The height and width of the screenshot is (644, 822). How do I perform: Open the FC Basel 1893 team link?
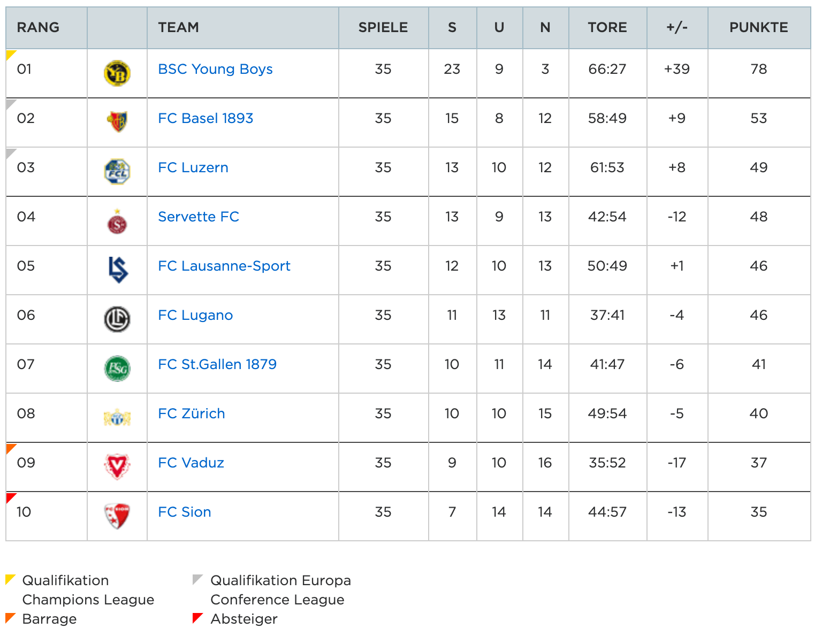[x=205, y=118]
